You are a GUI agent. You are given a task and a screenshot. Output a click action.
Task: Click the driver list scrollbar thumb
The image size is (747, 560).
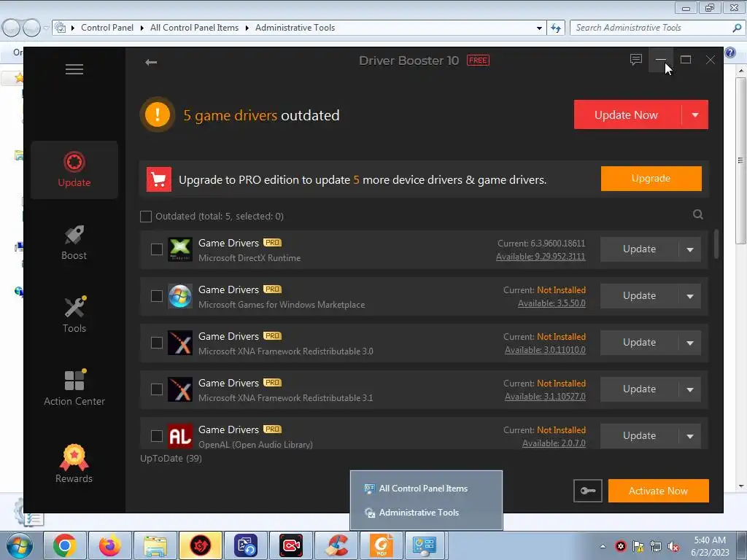coord(716,244)
